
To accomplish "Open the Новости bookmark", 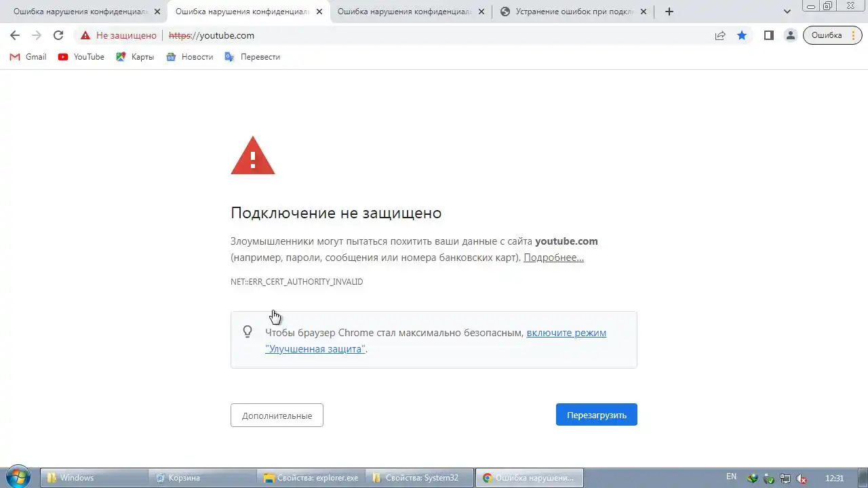I will pyautogui.click(x=190, y=57).
